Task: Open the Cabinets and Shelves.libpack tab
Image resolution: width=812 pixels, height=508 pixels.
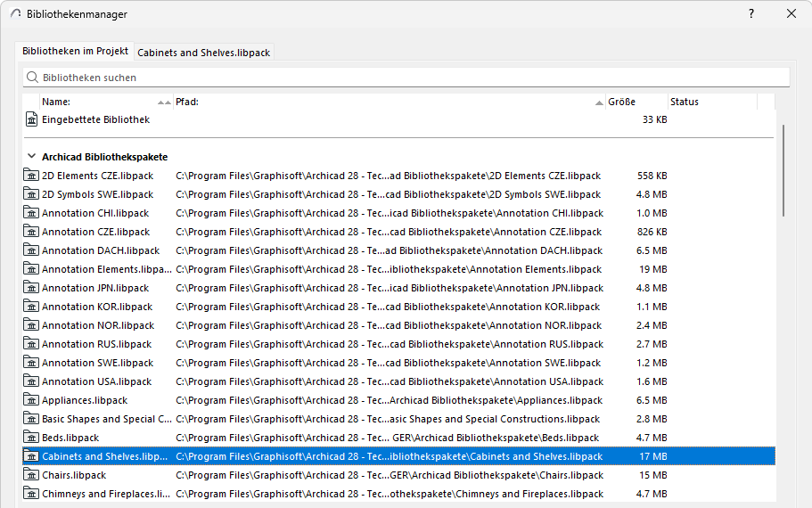Action: 203,53
